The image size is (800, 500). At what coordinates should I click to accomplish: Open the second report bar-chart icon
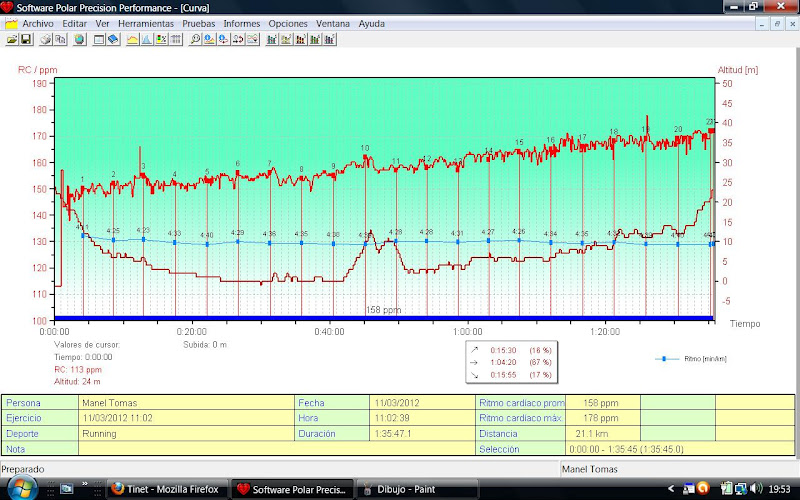(x=286, y=39)
